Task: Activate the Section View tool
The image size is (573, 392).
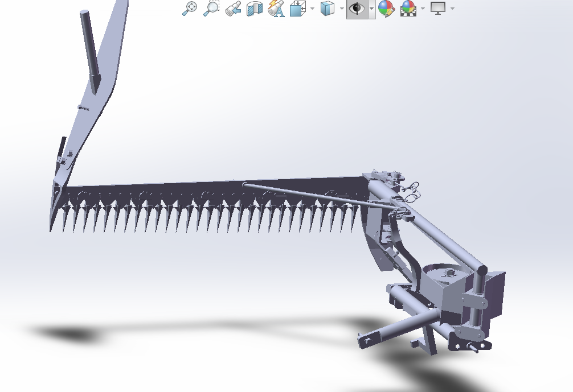Action: coord(255,9)
